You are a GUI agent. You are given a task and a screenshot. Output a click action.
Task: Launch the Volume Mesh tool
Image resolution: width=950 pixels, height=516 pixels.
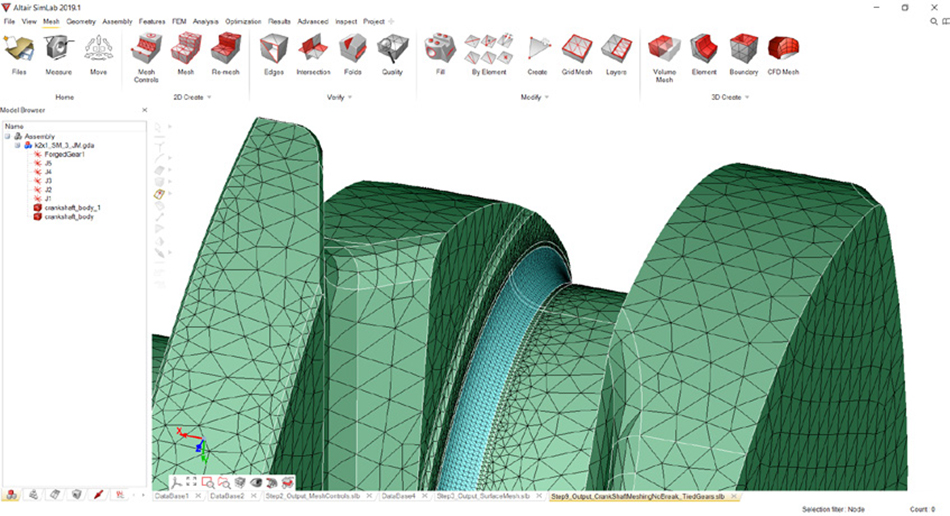(x=664, y=55)
